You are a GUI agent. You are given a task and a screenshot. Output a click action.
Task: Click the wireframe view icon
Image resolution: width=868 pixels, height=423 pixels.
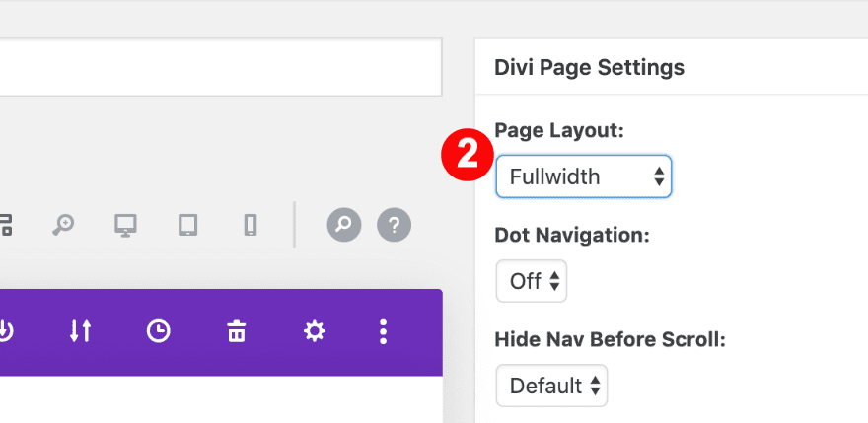[x=6, y=226]
